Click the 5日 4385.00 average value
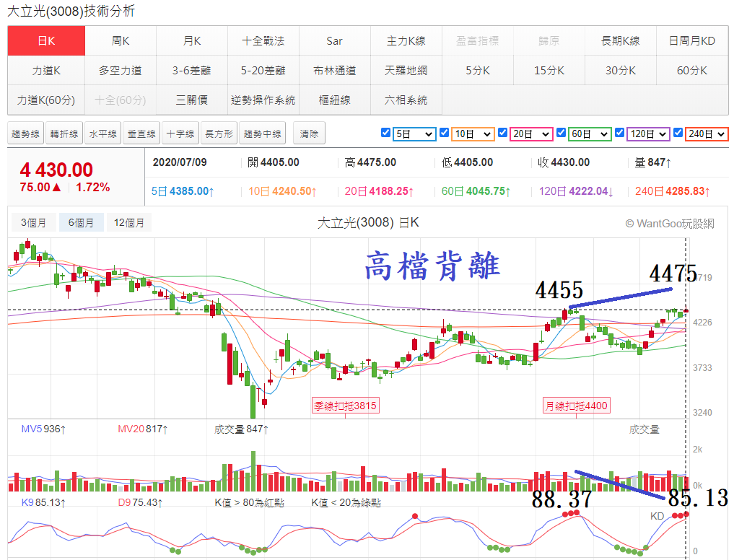734x560 pixels. (183, 191)
